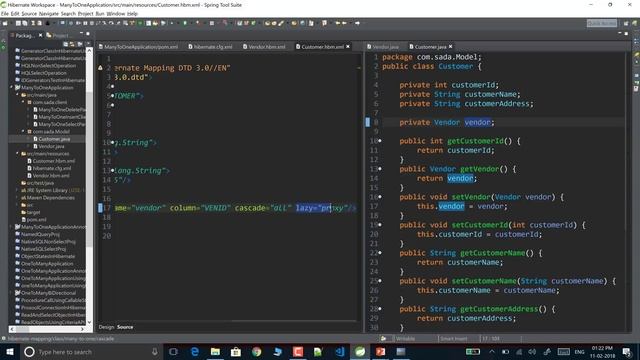Open Task View from taskbar
Image resolution: width=640 pixels, height=360 pixels.
pos(173,351)
